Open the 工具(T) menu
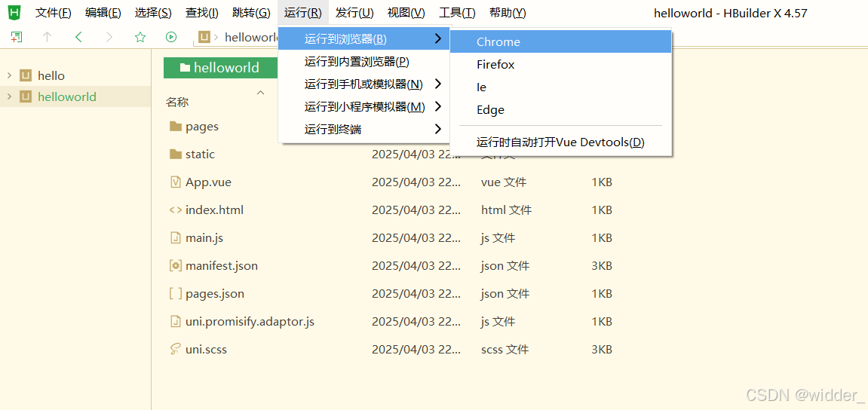 click(457, 13)
